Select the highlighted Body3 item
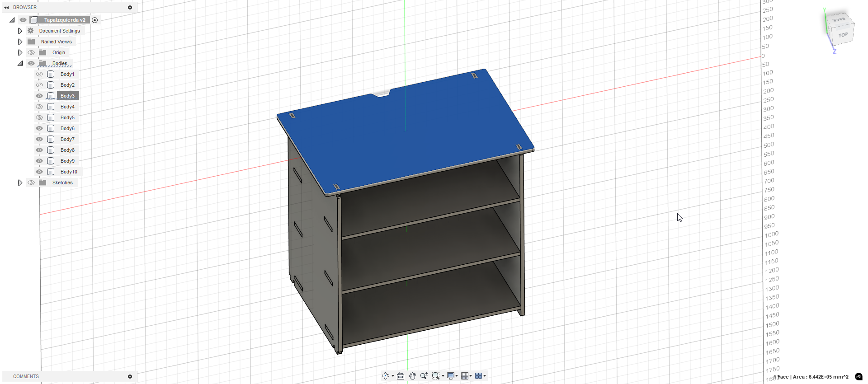868x384 pixels. click(x=68, y=96)
